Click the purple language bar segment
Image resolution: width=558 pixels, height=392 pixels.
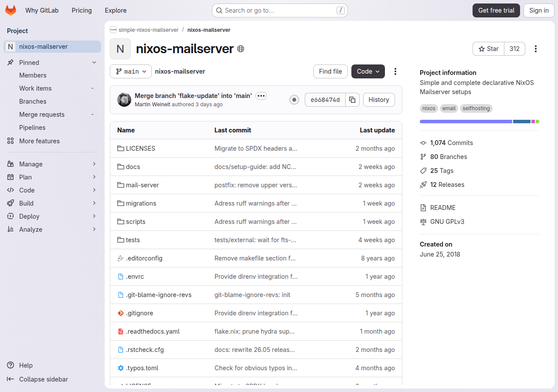[x=466, y=122]
